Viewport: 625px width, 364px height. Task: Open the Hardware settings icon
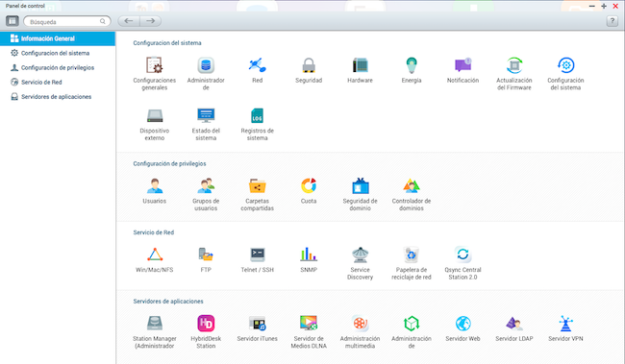pyautogui.click(x=360, y=65)
